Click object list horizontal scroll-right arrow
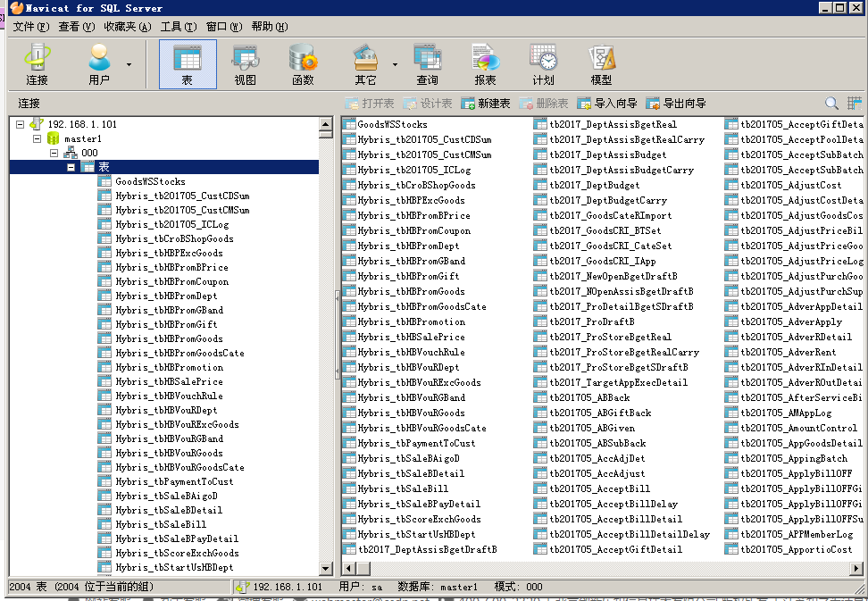868x601 pixels. pos(857,568)
